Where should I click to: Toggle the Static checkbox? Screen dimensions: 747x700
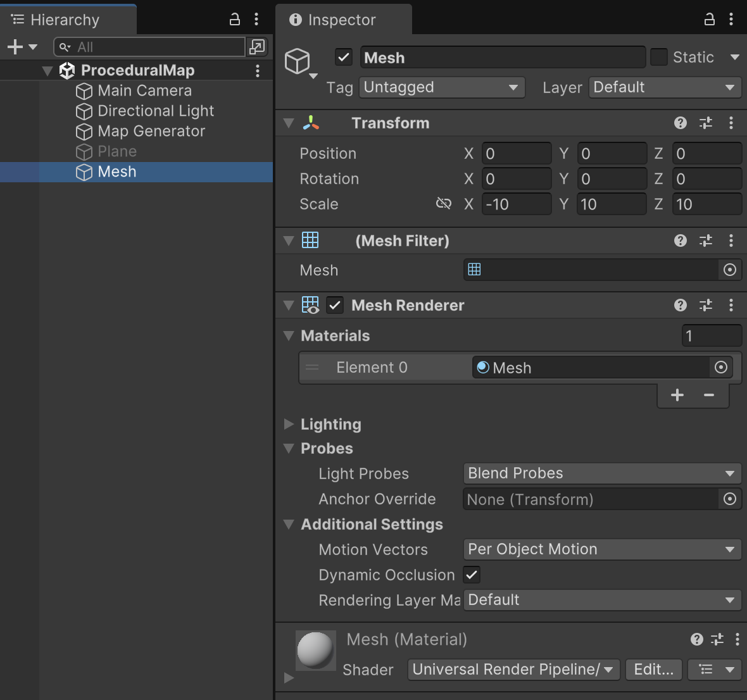click(x=659, y=58)
